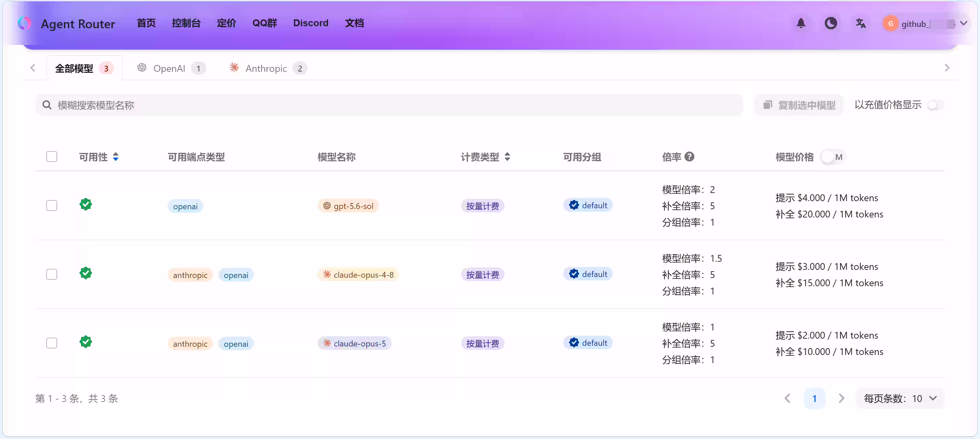Click 模型名称 column header
980x439 pixels.
point(336,157)
